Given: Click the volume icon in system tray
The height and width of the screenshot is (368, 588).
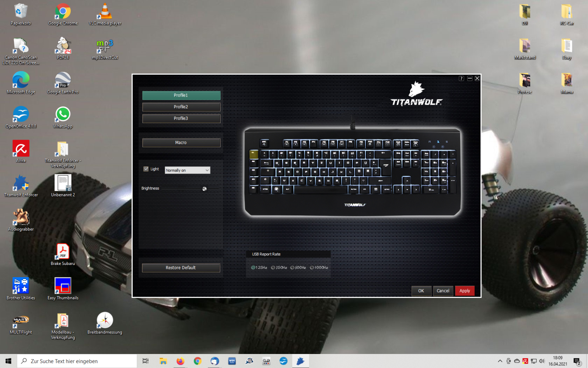Looking at the screenshot, I should (x=542, y=361).
